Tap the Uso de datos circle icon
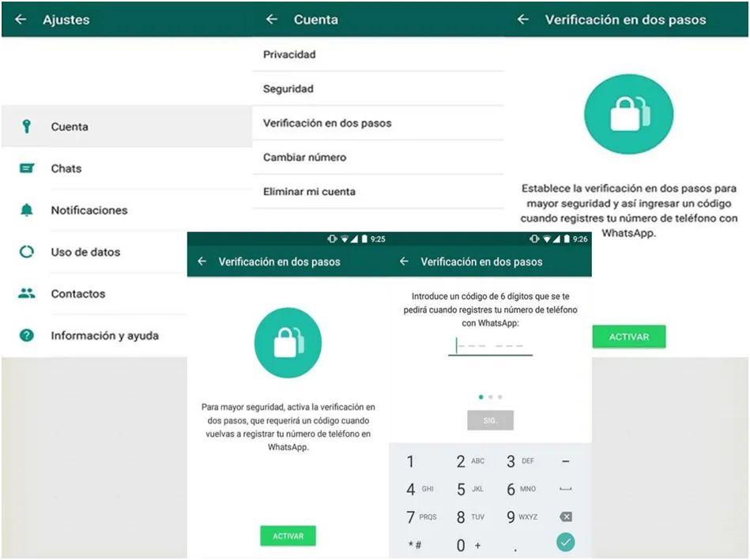 coord(27,252)
